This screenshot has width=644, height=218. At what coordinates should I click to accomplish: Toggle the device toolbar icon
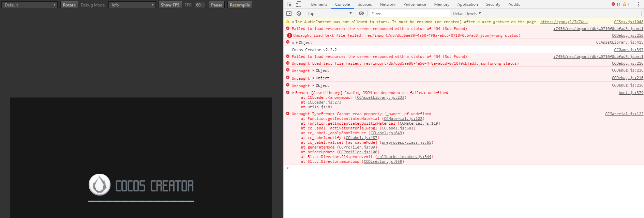point(298,4)
